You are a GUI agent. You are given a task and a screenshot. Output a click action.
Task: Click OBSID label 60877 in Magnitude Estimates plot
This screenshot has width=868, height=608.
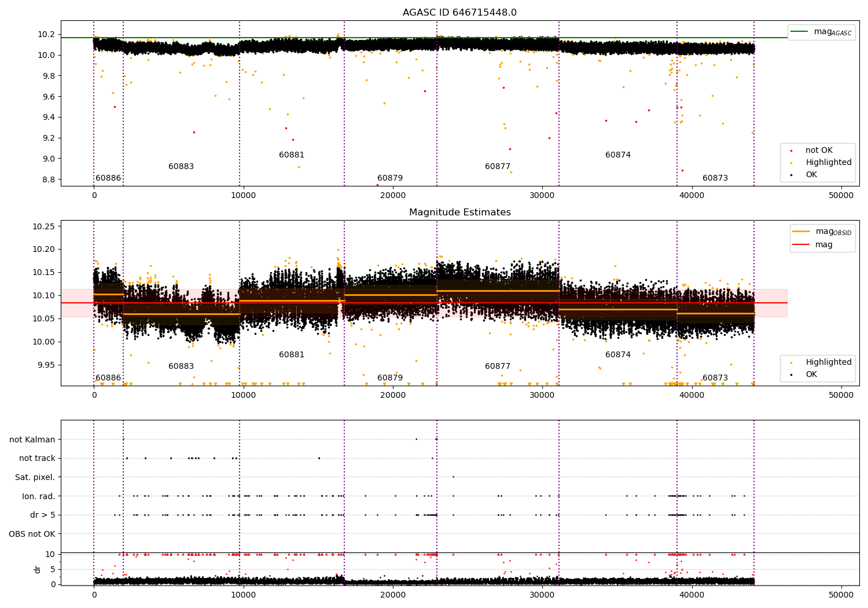(498, 367)
